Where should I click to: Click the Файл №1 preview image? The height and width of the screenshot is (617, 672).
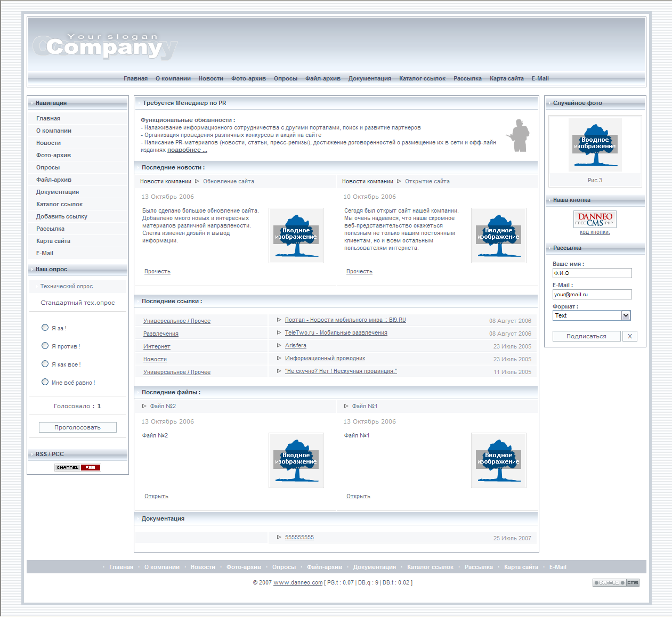[x=498, y=460]
